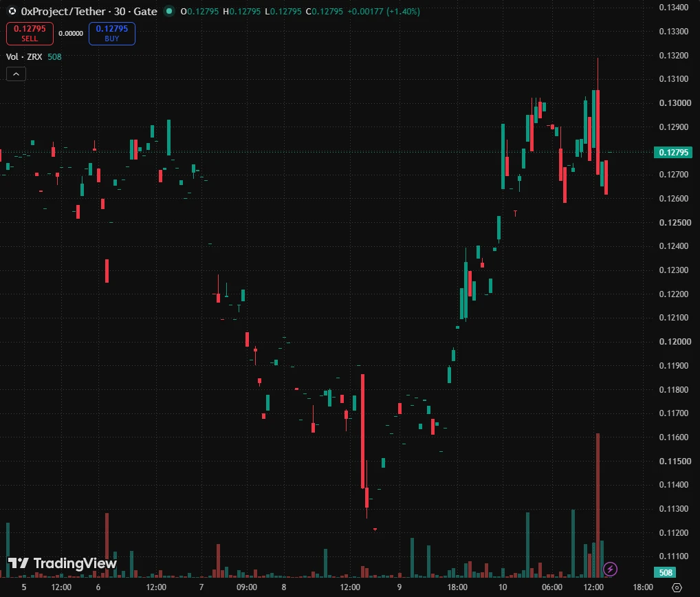
Task: Click the spread value 0.00000
Action: (71, 34)
